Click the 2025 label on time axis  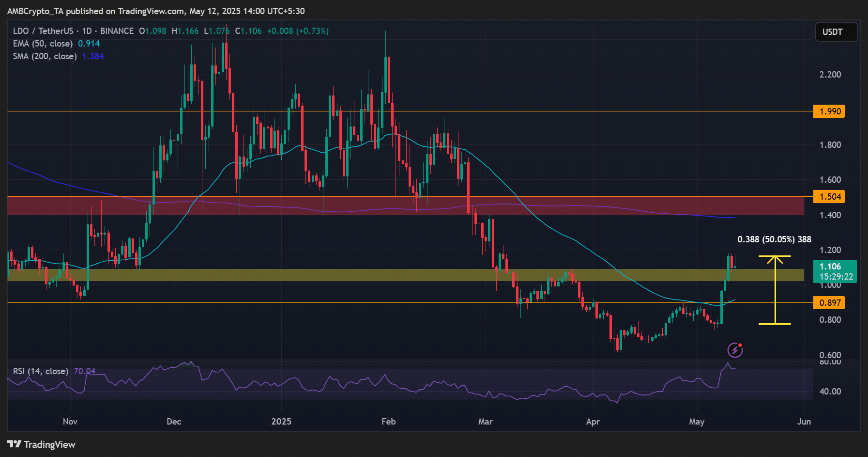point(281,422)
